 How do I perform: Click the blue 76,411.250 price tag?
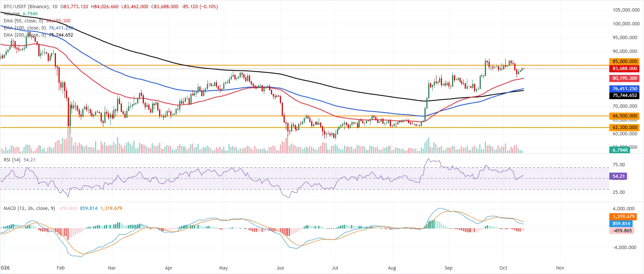pos(624,89)
